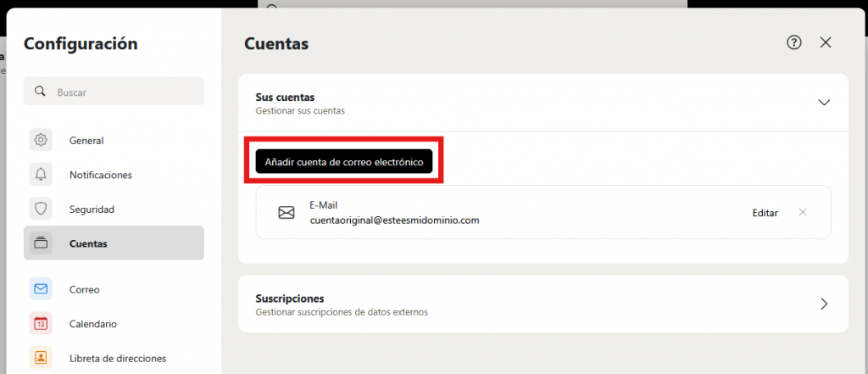
Task: Open Libreta de direcciones settings
Action: pos(117,358)
